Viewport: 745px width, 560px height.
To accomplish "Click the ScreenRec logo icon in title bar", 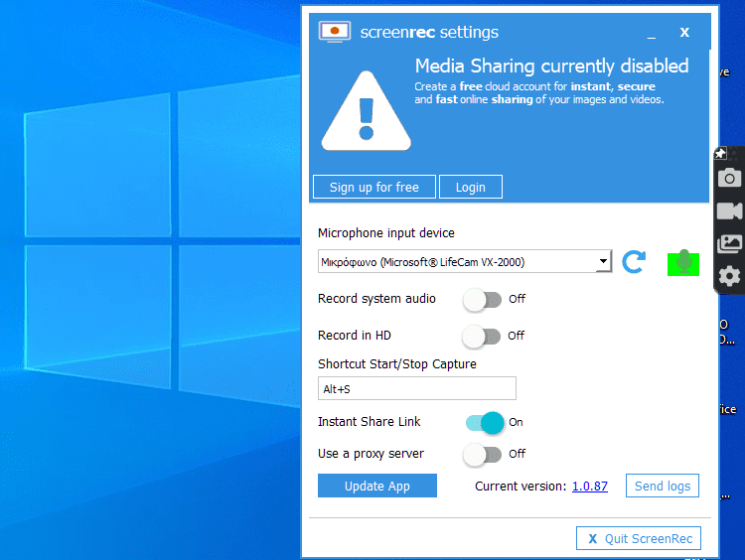I will pos(335,32).
